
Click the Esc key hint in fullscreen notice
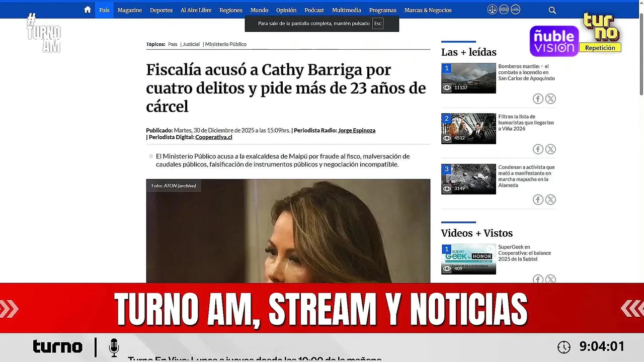(x=378, y=24)
